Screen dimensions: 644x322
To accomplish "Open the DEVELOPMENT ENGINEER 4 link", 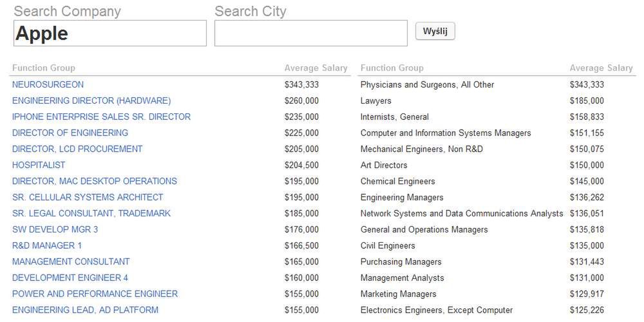I will (x=70, y=278).
